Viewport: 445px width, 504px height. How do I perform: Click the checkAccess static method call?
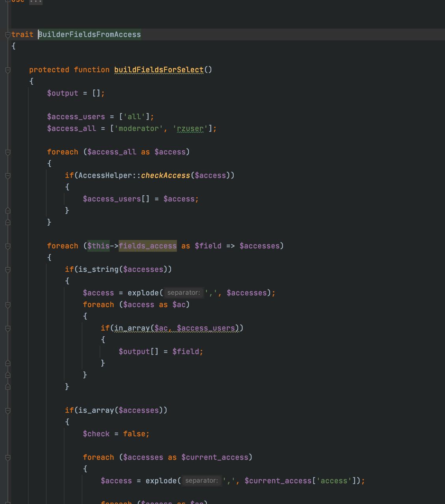166,175
